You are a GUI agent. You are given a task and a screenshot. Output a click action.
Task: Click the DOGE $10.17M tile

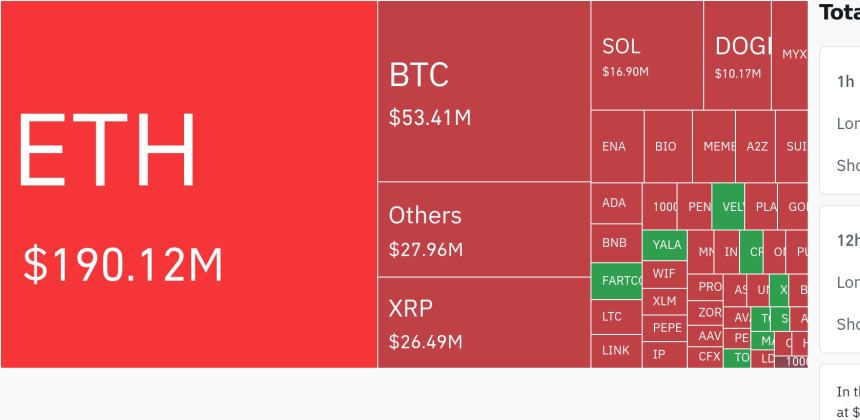coord(738,56)
